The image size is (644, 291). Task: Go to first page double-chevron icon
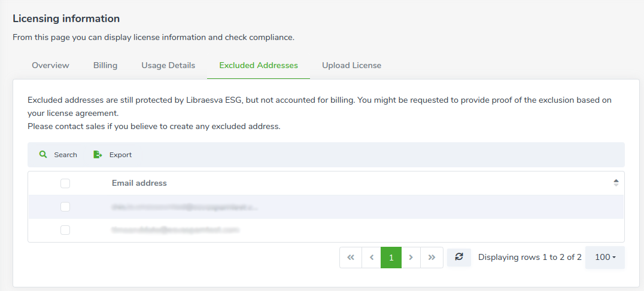coord(351,258)
